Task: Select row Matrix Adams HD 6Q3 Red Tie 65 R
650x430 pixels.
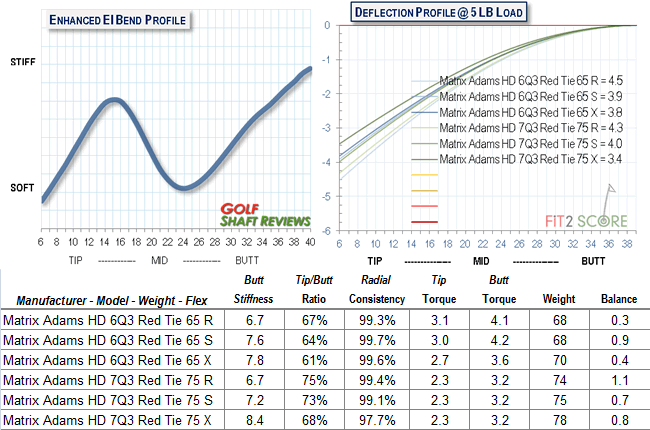Action: [x=325, y=320]
